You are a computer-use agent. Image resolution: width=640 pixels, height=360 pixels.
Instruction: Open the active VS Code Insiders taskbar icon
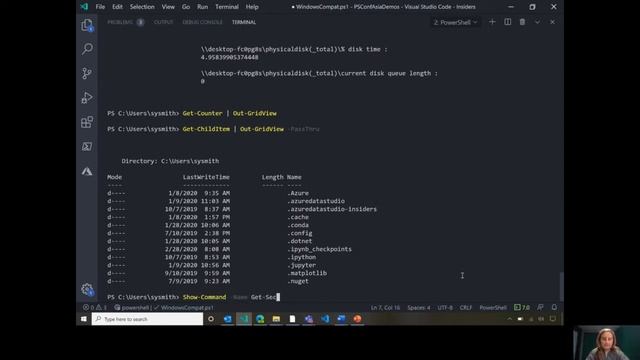point(244,319)
